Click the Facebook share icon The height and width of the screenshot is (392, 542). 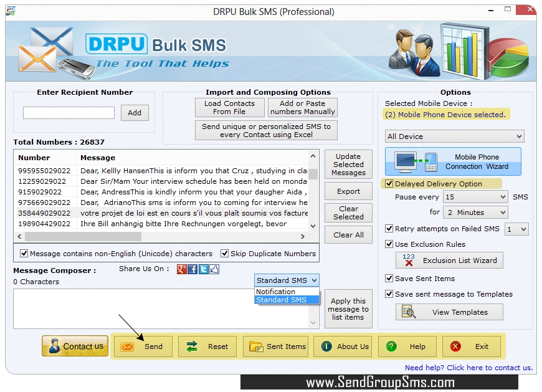(x=192, y=269)
